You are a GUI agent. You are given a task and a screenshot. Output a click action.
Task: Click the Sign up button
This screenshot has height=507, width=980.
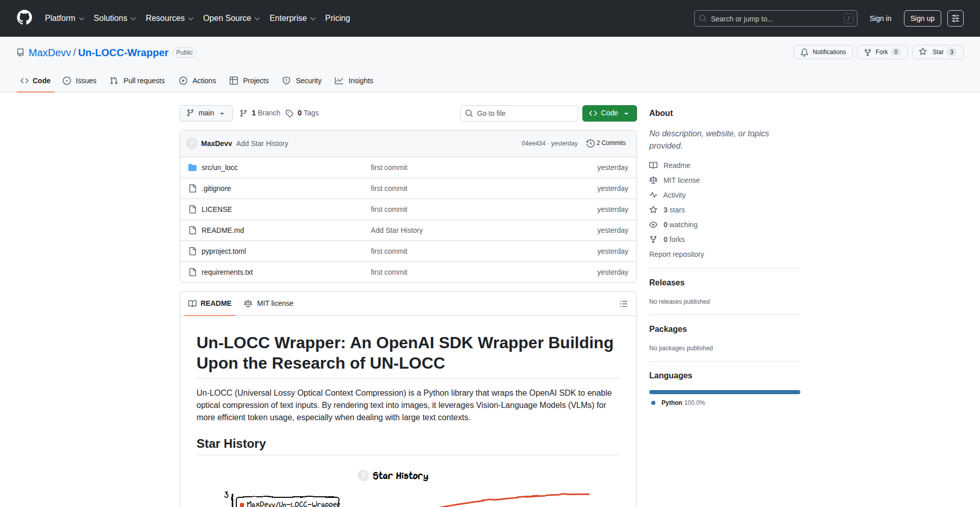pos(922,18)
